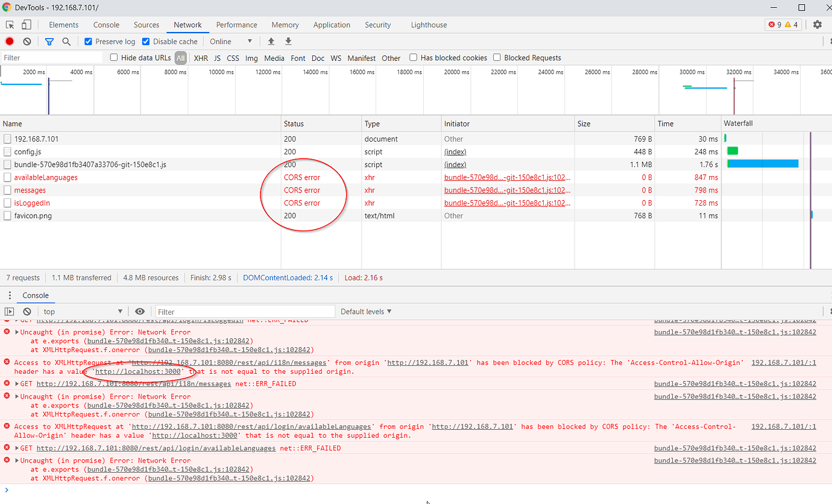Open the (index) initiator link
Viewport: 832px width, 504px height.
point(455,151)
